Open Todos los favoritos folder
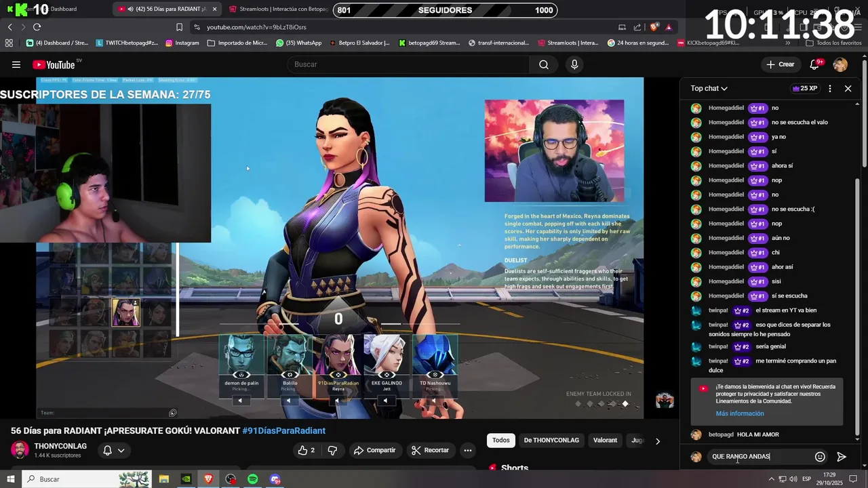Screen dimensions: 868x488 [x=833, y=43]
